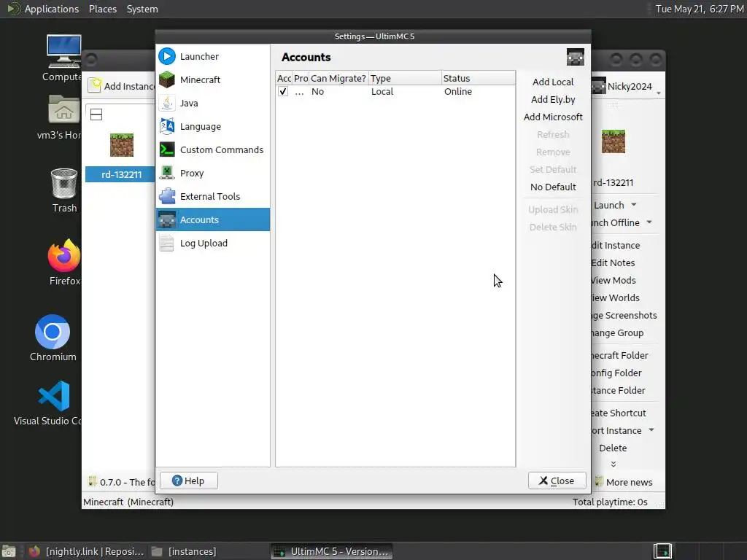This screenshot has width=747, height=560.
Task: Expand the Launch dropdown arrow
Action: [x=634, y=205]
